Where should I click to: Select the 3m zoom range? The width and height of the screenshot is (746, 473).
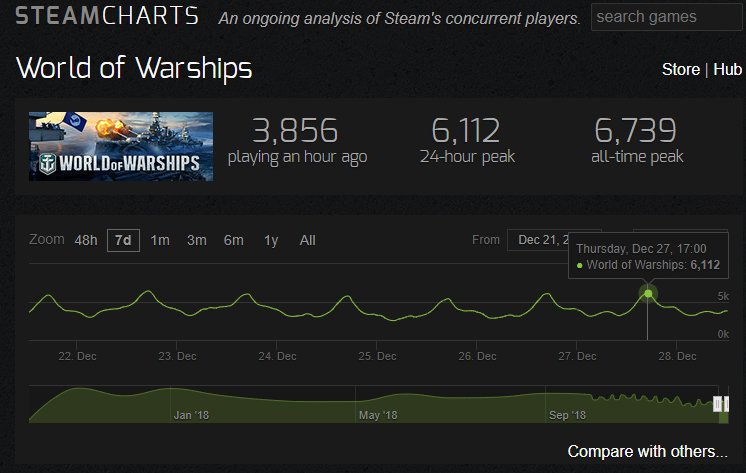(x=196, y=241)
